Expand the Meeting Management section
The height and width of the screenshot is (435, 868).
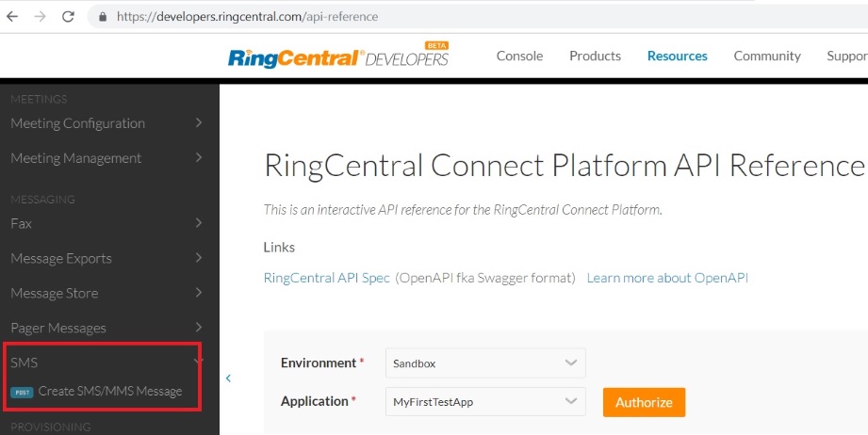(199, 157)
